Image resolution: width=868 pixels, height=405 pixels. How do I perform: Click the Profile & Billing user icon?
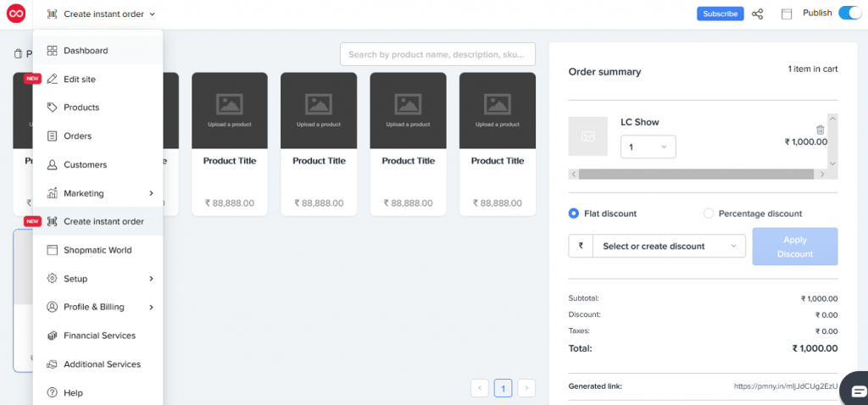[x=52, y=307]
